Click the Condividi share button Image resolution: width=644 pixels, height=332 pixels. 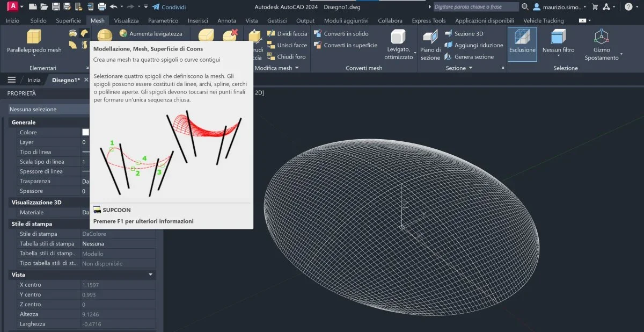click(169, 7)
